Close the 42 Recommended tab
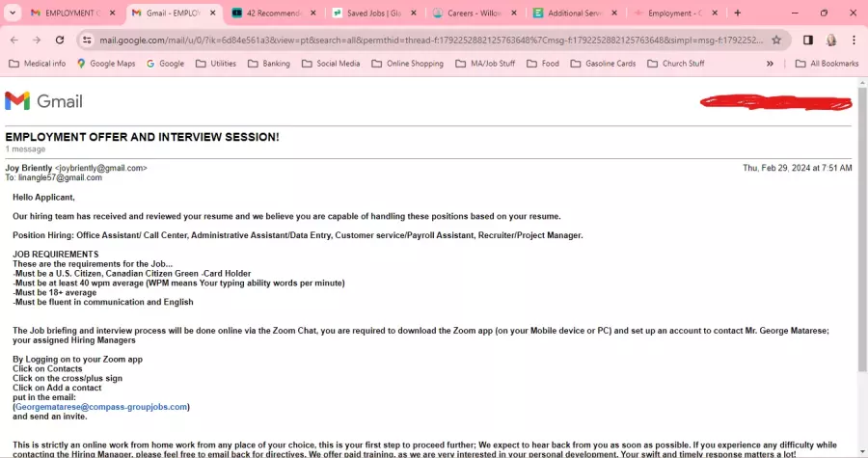The image size is (868, 458). 313,13
